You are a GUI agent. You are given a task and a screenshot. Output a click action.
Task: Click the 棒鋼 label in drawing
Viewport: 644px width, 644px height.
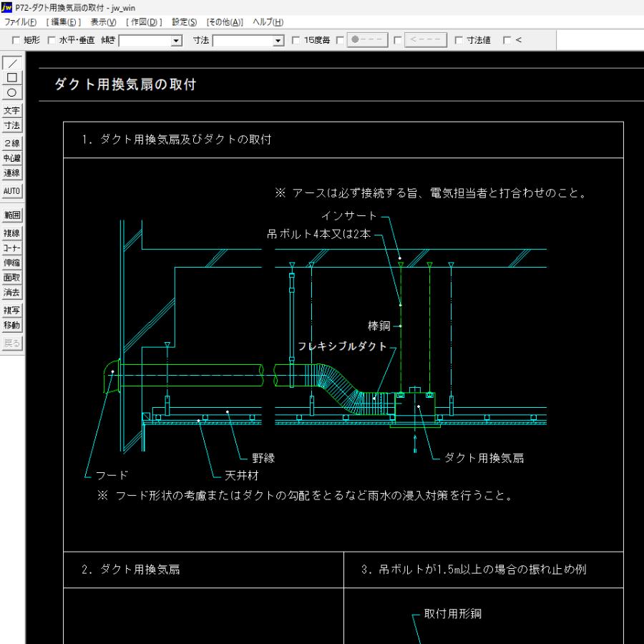[x=379, y=326]
